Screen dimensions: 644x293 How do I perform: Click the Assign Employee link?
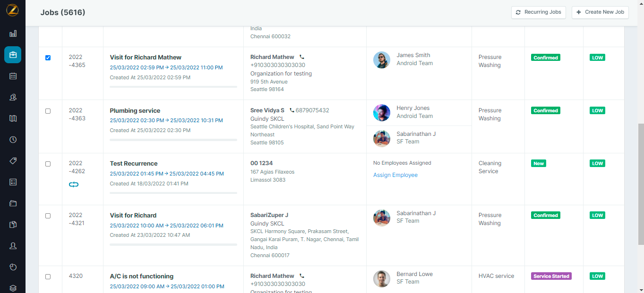395,175
